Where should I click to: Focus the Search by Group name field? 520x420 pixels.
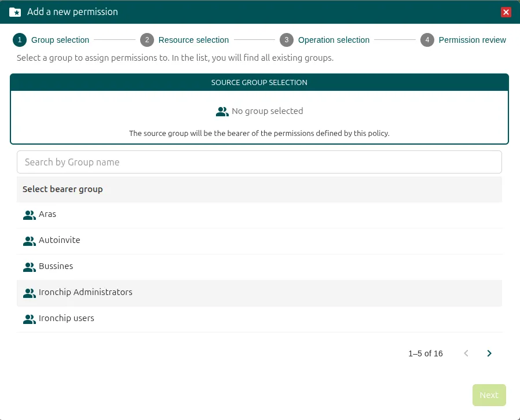259,162
